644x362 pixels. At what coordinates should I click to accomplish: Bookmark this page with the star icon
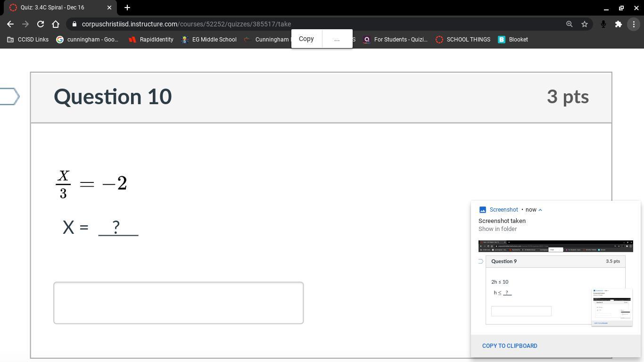tap(585, 24)
